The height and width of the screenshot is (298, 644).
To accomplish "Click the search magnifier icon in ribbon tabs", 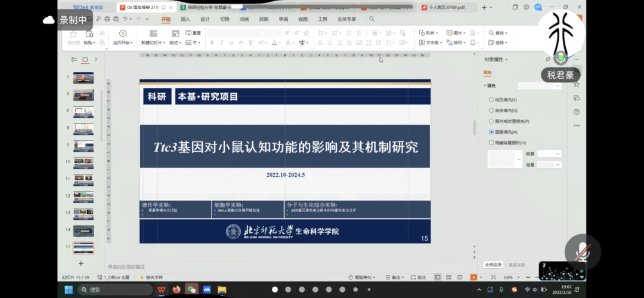I will [372, 19].
